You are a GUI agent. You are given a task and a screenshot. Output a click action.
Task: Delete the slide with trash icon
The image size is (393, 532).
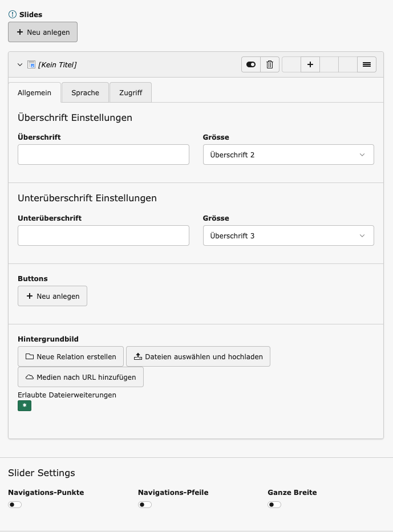(270, 65)
